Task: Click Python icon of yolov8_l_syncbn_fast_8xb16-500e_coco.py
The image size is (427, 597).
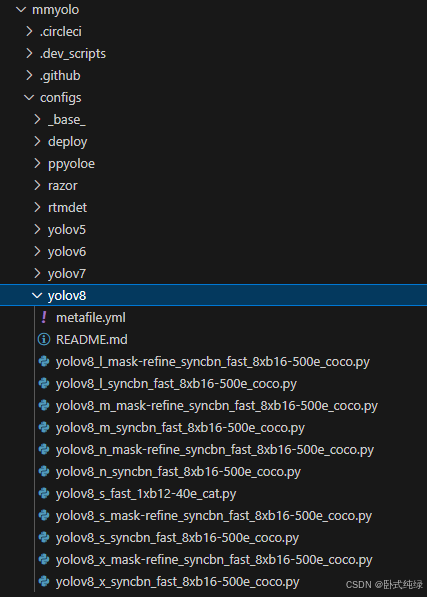Action: point(44,383)
